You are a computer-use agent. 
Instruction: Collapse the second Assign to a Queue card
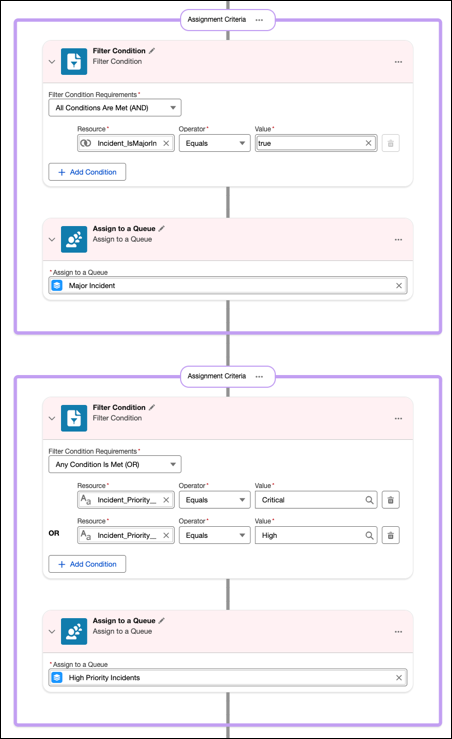point(52,632)
